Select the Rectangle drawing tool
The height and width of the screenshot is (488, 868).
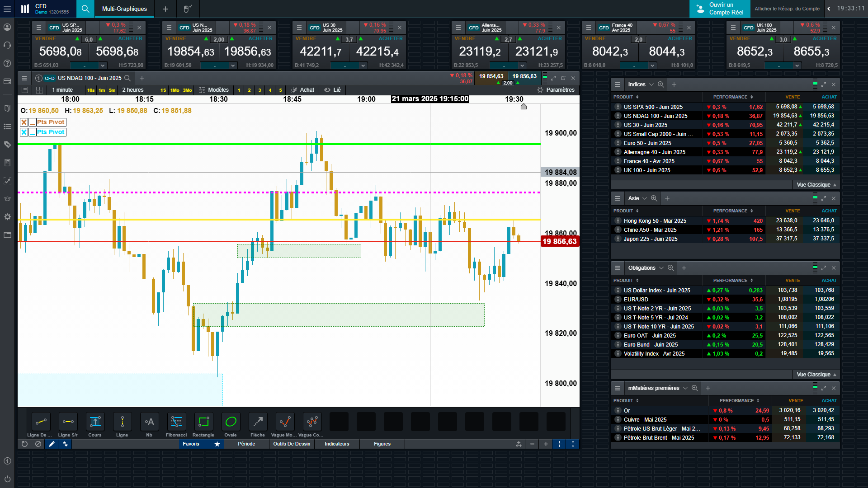pos(203,422)
